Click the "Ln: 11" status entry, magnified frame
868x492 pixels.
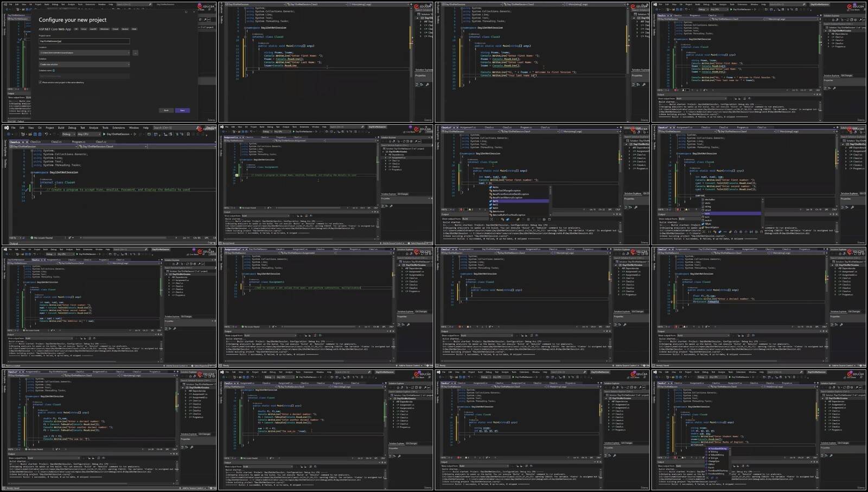click(186, 238)
